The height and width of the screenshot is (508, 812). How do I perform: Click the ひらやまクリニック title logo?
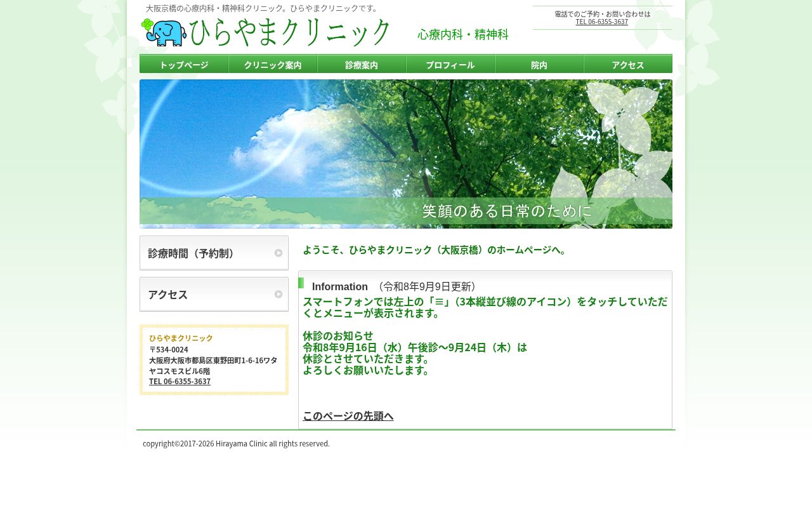click(290, 32)
